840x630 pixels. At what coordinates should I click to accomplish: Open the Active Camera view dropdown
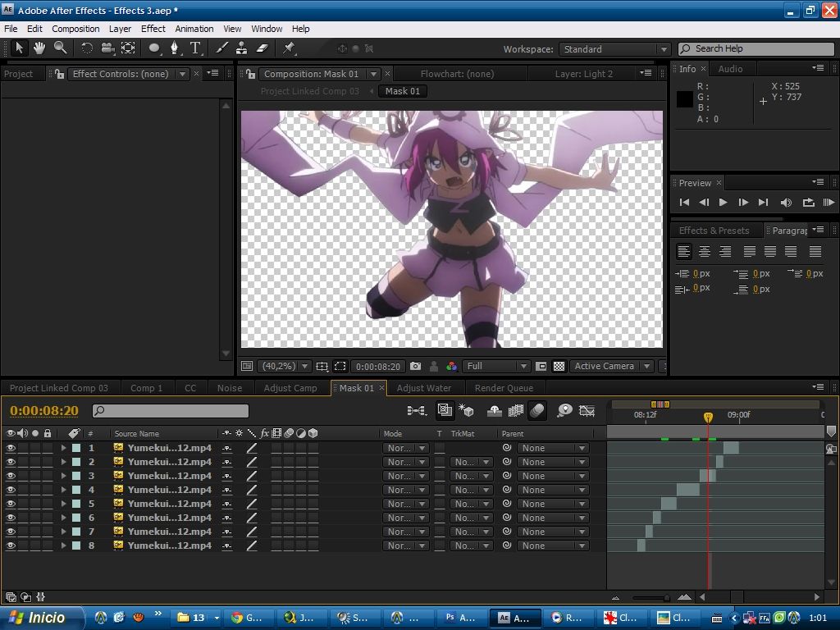pyautogui.click(x=612, y=366)
